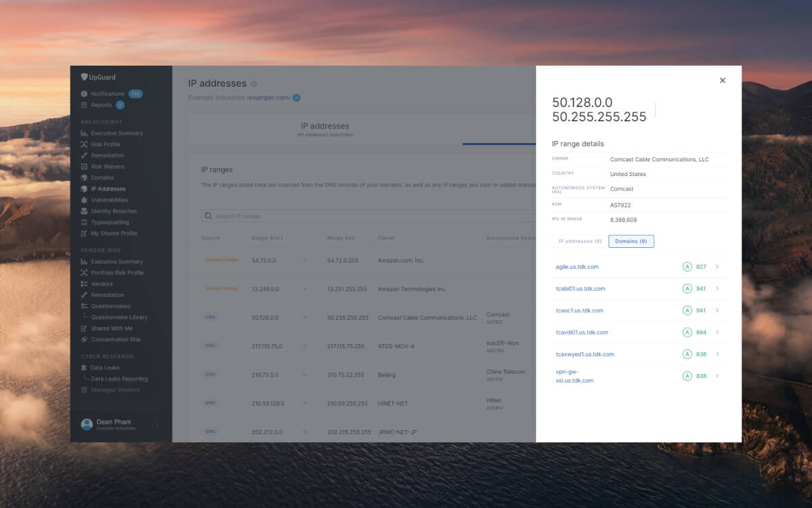Select the Domains (6) tab
The width and height of the screenshot is (812, 508).
(631, 241)
